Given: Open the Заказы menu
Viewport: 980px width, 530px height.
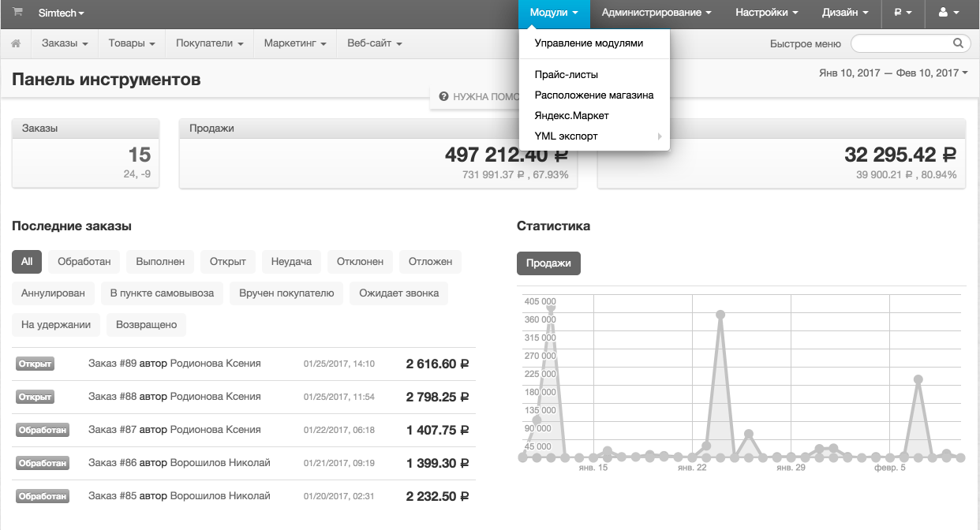Looking at the screenshot, I should [x=65, y=43].
